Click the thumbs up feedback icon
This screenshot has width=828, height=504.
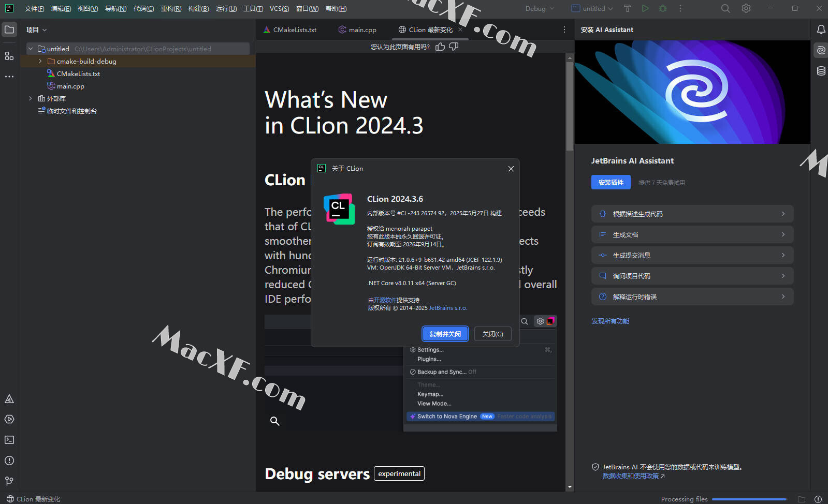click(440, 47)
